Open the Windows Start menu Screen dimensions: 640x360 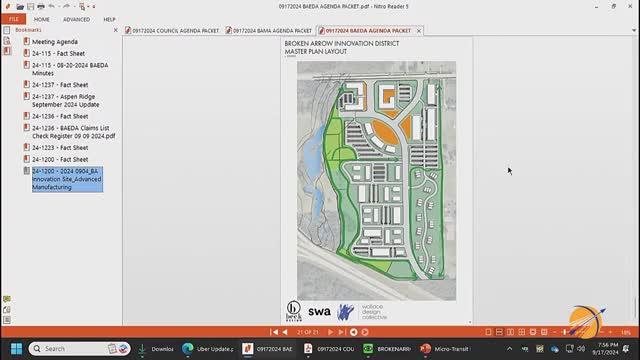click(16, 349)
